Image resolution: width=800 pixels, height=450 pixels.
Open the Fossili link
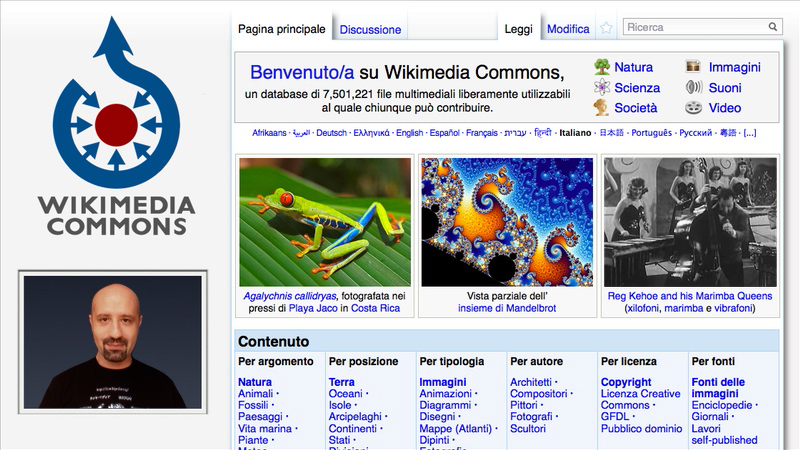253,405
